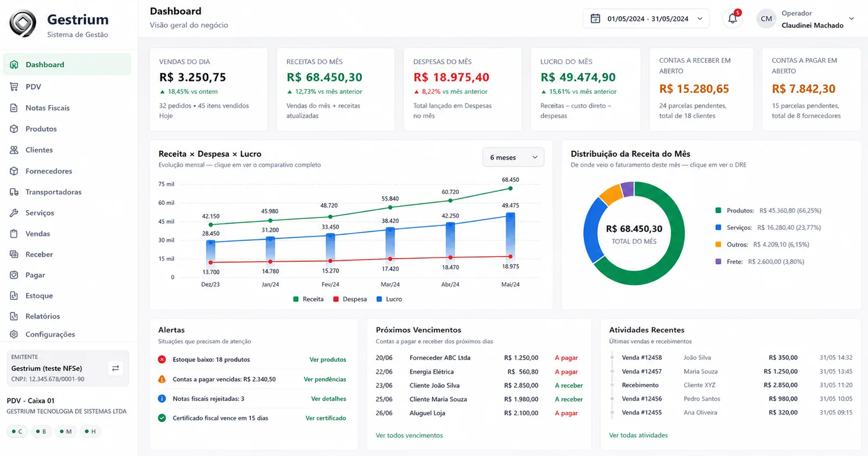This screenshot has width=868, height=456.
Task: Toggle Receita series in chart legend
Action: coord(308,299)
